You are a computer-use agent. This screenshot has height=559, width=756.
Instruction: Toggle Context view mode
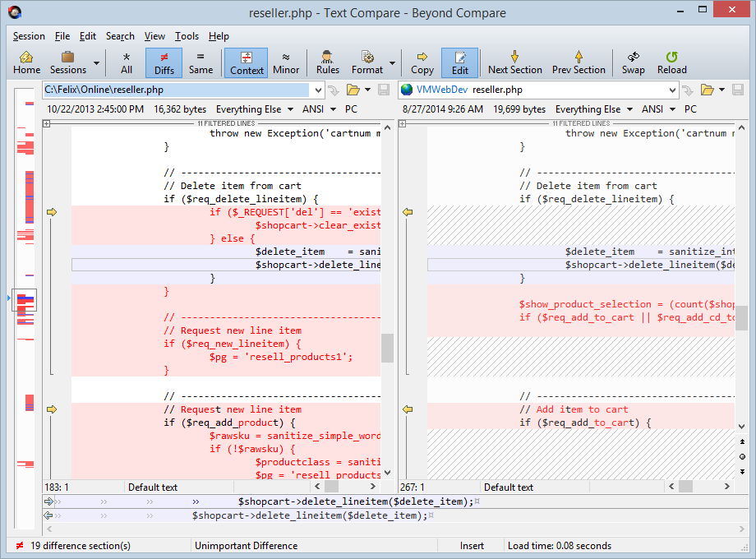click(x=247, y=62)
